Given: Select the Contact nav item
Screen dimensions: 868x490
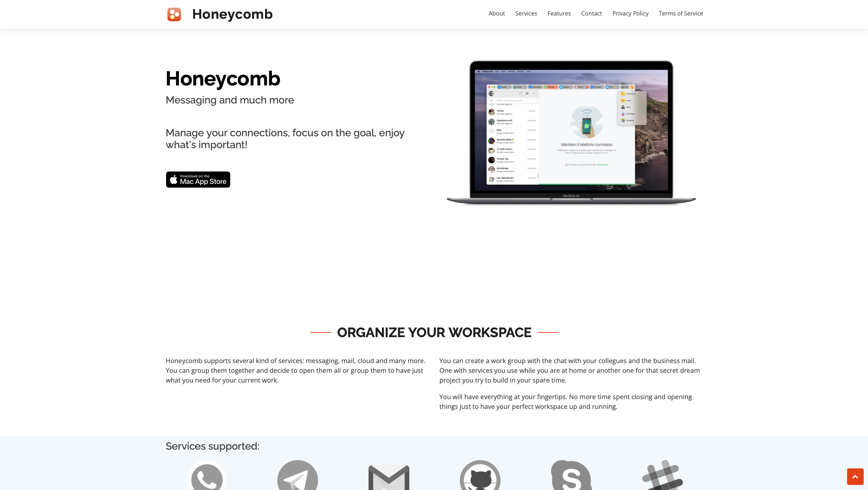Looking at the screenshot, I should [591, 13].
